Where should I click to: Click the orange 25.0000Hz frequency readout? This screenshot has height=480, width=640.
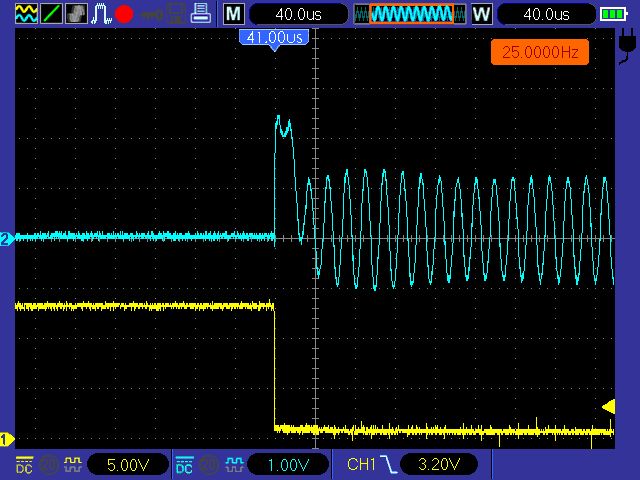tap(538, 51)
